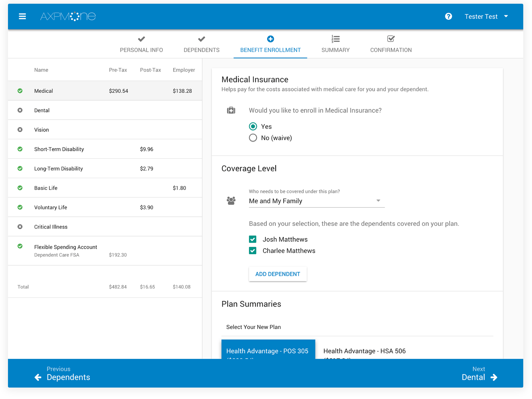Click the green check beside Short-Term Disability
This screenshot has height=399, width=532.
click(x=20, y=149)
